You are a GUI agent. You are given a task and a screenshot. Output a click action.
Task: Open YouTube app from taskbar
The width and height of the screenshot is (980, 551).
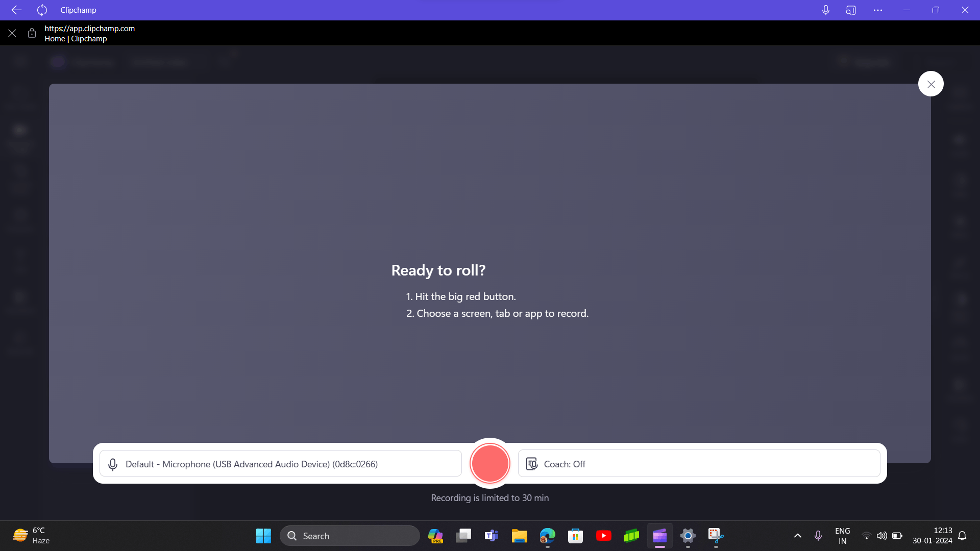click(603, 536)
